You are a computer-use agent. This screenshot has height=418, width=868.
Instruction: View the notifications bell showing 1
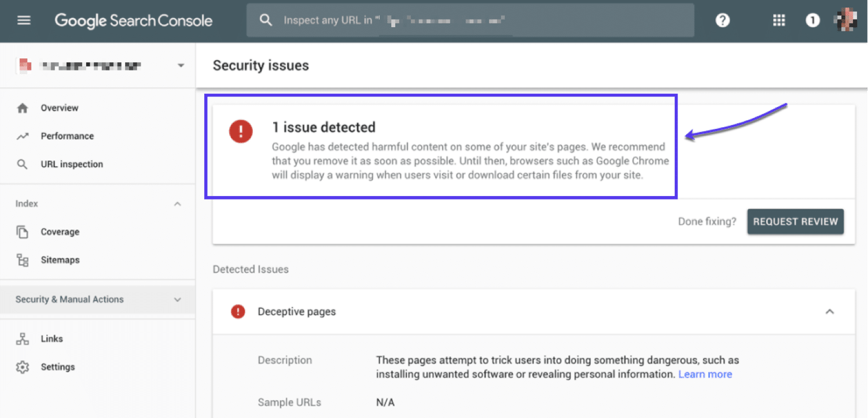coord(812,20)
